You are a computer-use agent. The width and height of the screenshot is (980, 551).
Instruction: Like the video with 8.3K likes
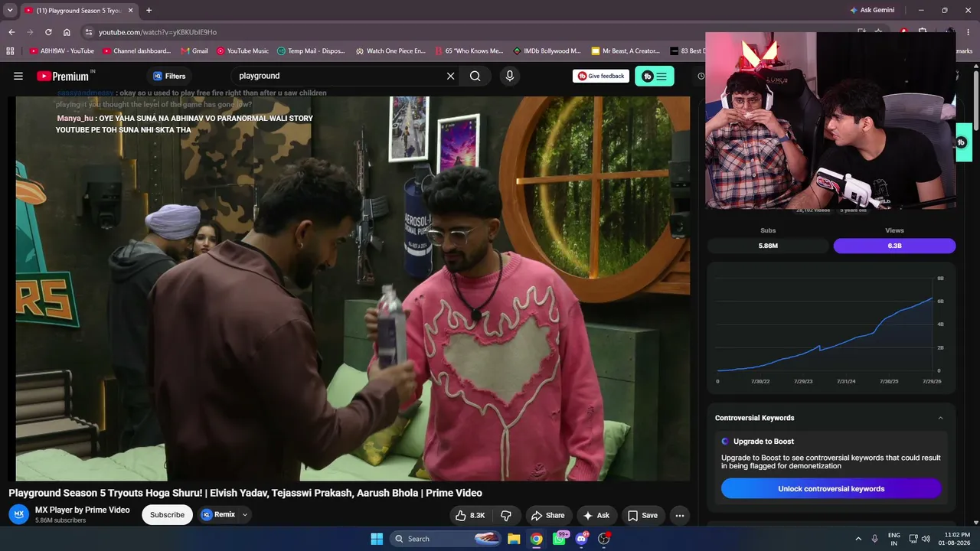coord(471,516)
